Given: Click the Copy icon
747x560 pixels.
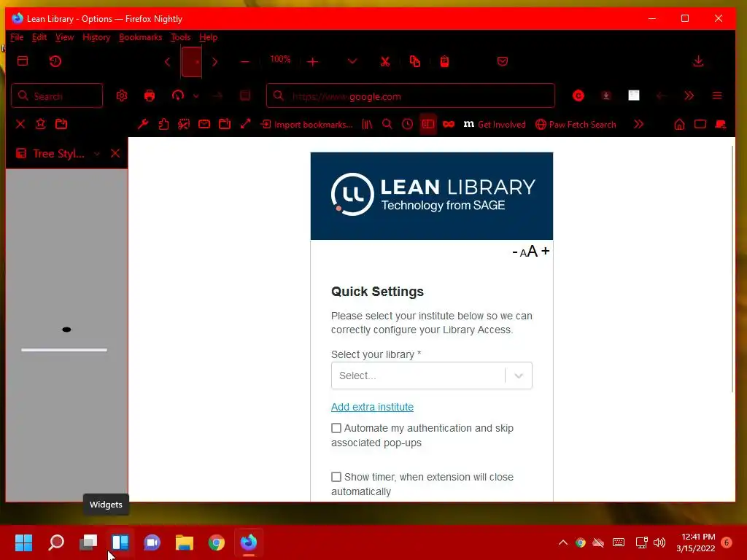Looking at the screenshot, I should [415, 61].
